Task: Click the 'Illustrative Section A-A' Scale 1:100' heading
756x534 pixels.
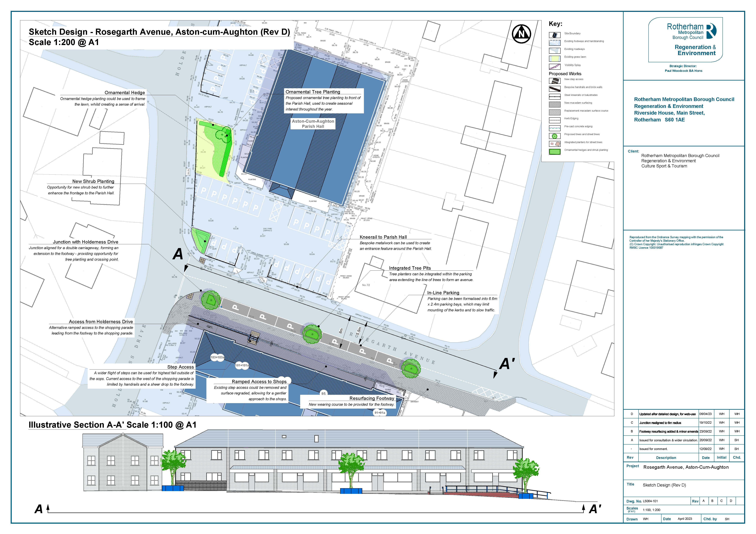Action: [x=112, y=425]
